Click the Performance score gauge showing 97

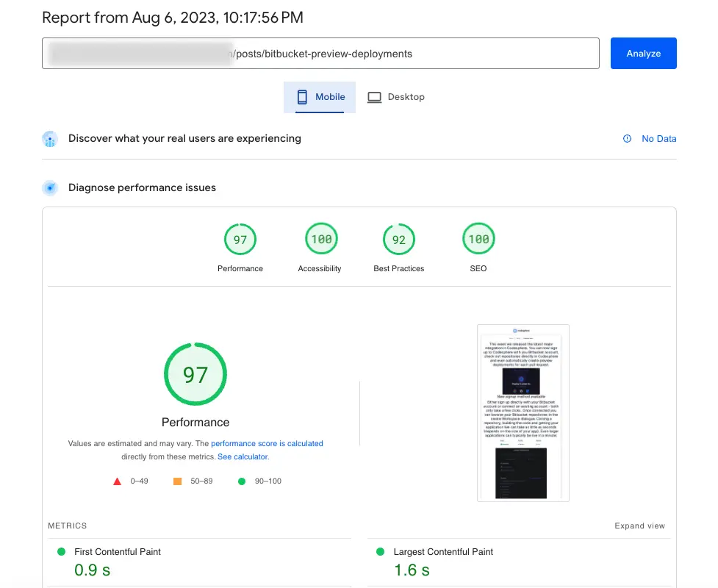click(240, 239)
